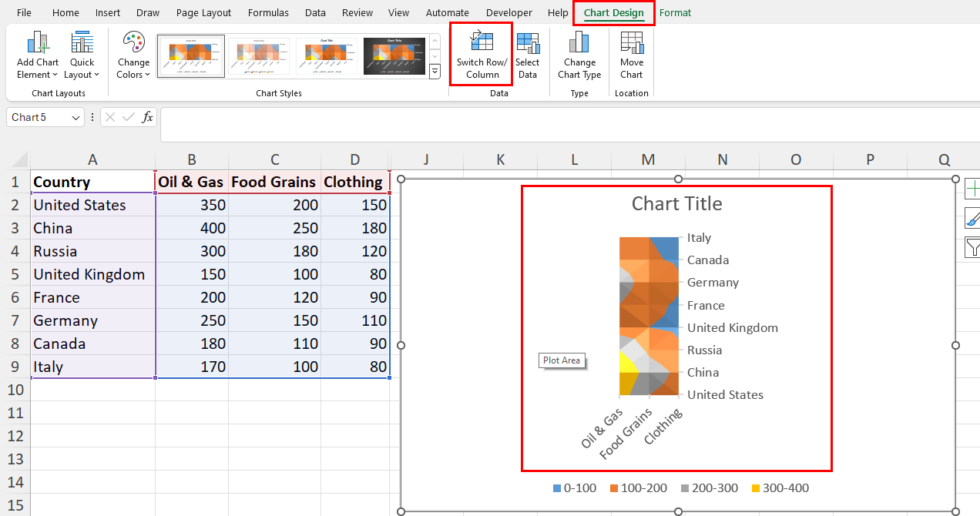
Task: Expand the Chart Styles gallery with More arrow
Action: point(434,72)
